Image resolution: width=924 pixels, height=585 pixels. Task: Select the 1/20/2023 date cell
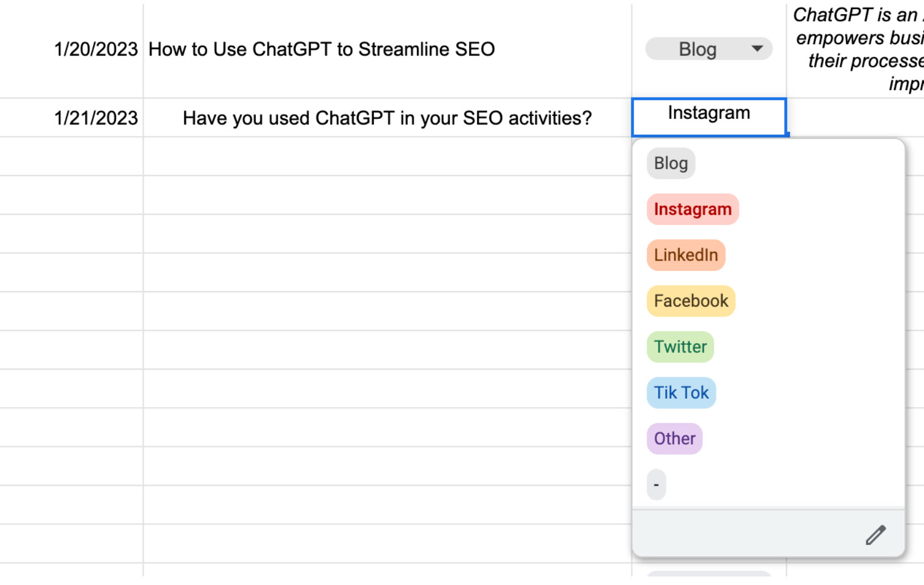click(72, 49)
